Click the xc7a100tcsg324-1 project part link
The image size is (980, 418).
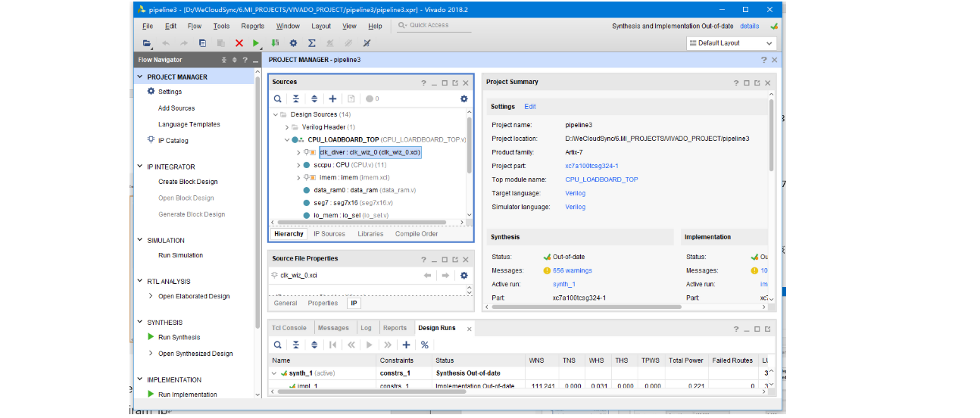point(591,166)
